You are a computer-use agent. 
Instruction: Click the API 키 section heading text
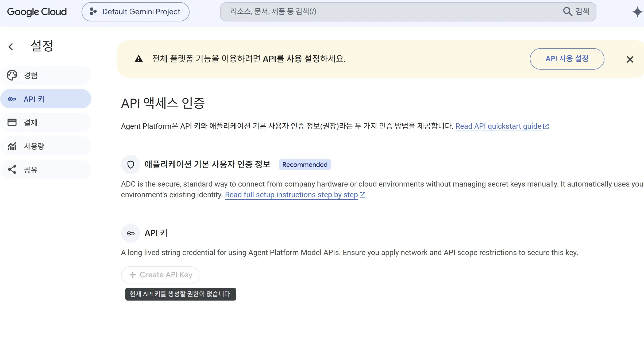point(156,233)
